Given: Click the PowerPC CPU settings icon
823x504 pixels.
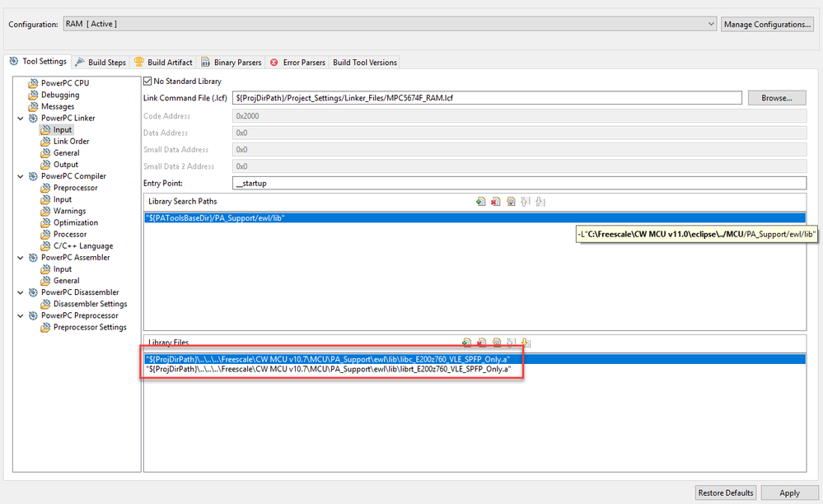Looking at the screenshot, I should [x=34, y=83].
